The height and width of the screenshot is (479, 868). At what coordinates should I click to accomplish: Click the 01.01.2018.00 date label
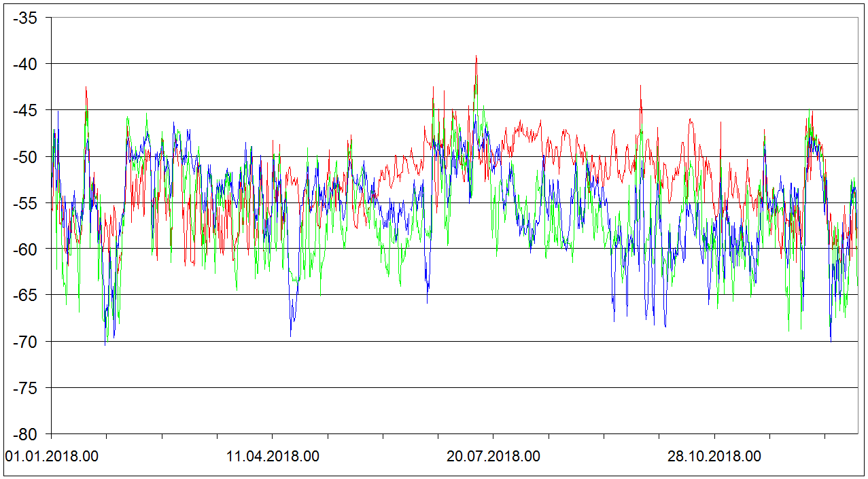point(52,456)
